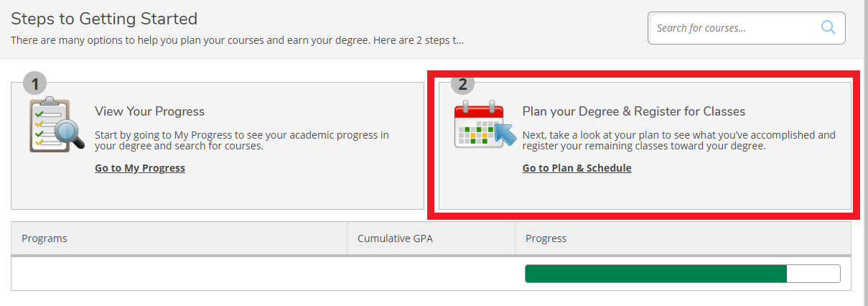
Task: Click the Steps to Getting Started title
Action: pos(104,19)
